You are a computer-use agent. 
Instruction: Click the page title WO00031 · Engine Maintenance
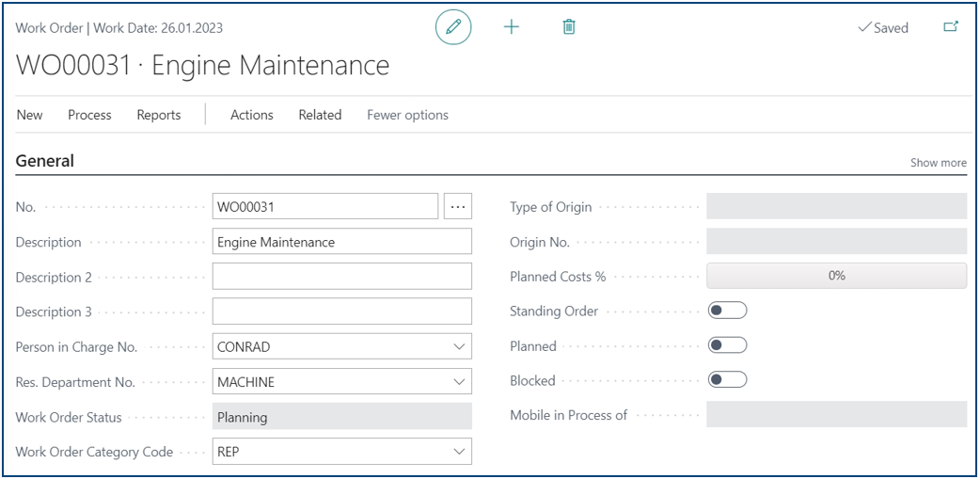(x=202, y=66)
